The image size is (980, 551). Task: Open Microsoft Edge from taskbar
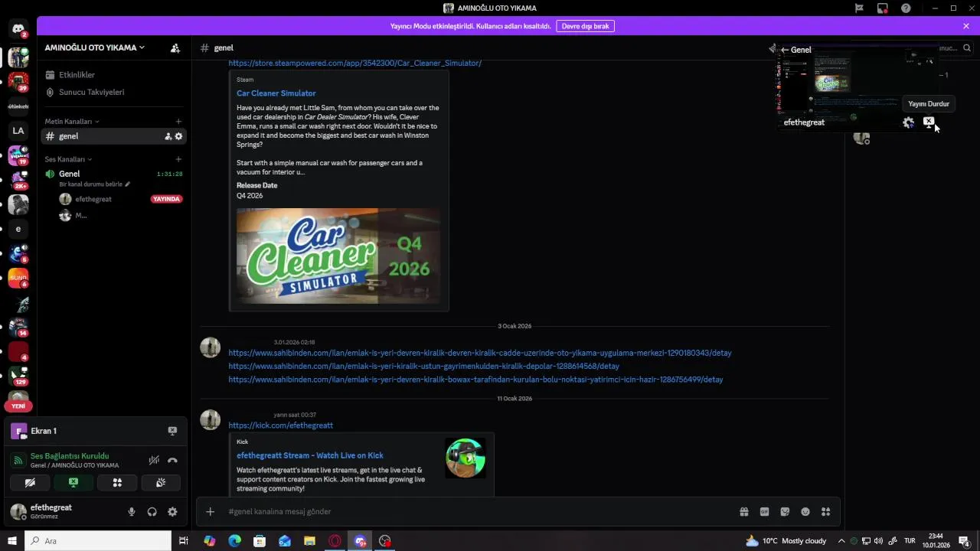[234, 541]
